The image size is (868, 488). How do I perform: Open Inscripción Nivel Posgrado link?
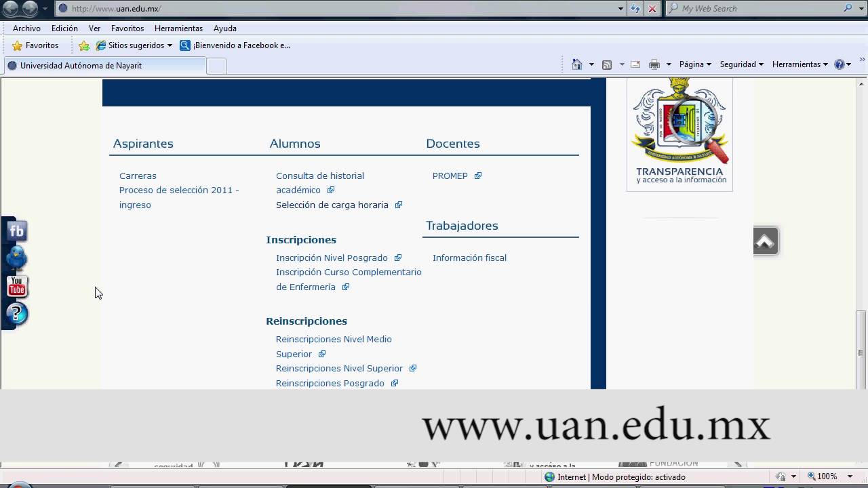(332, 258)
